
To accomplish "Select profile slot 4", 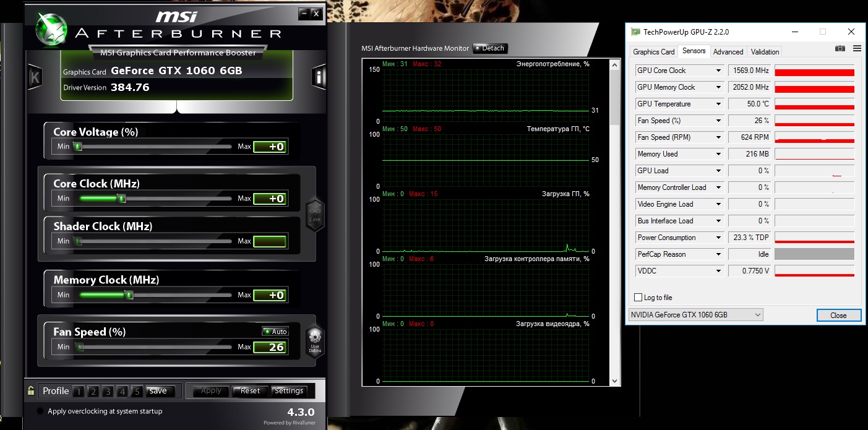I will [x=122, y=391].
